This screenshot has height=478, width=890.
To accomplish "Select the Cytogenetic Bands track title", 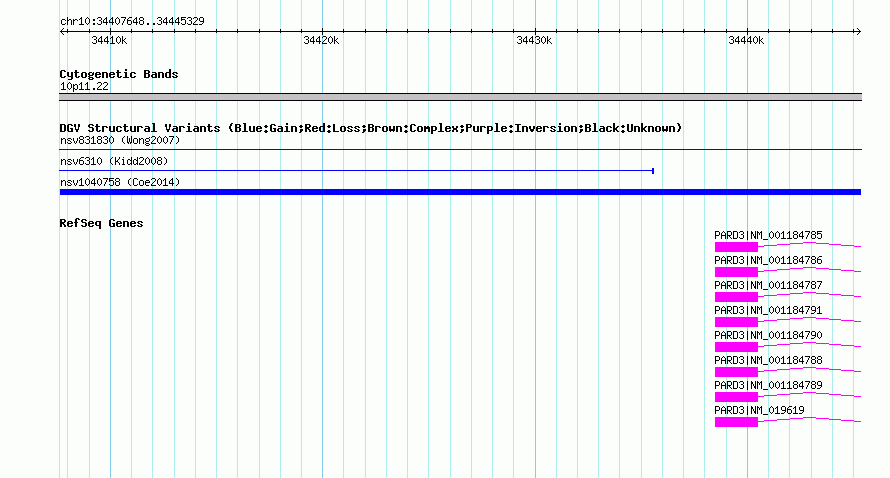I will pyautogui.click(x=119, y=74).
